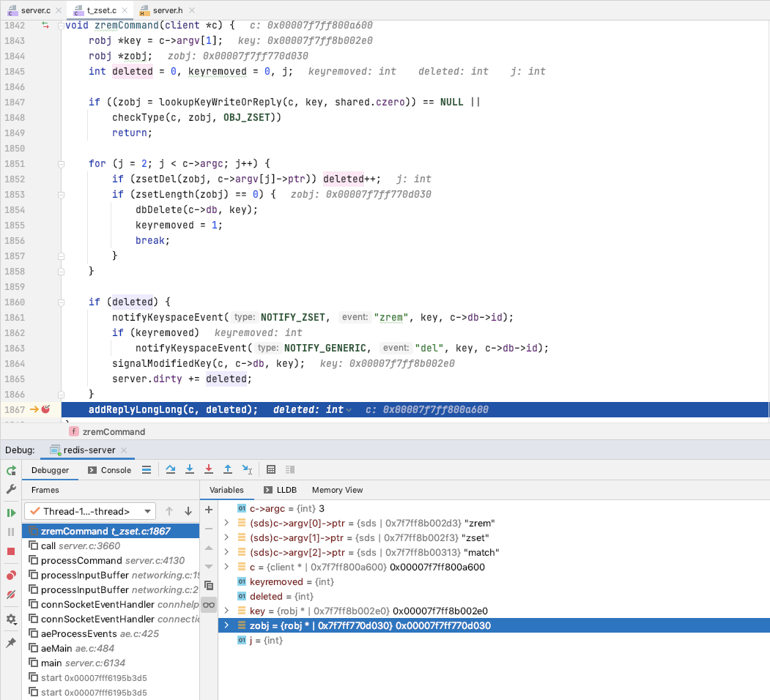Select frame 'processCommand server.c:4130'

111,561
